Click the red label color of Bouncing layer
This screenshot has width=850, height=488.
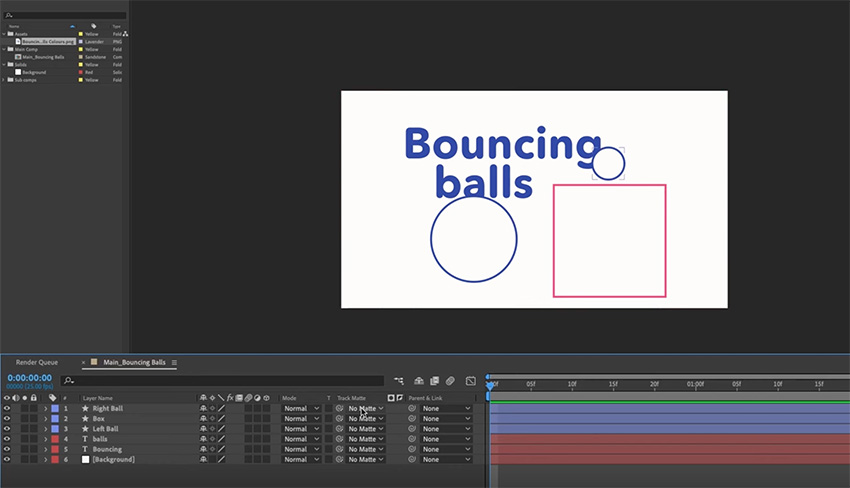pos(54,449)
